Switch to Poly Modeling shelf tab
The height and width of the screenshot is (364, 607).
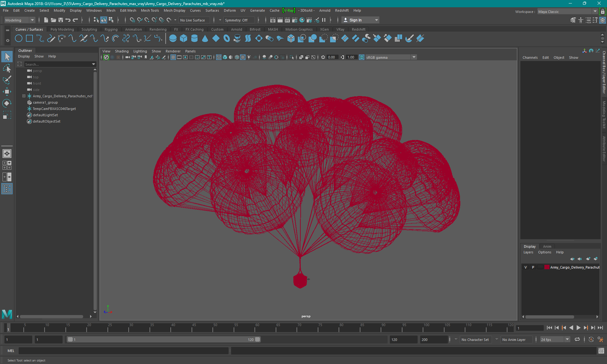coord(62,29)
